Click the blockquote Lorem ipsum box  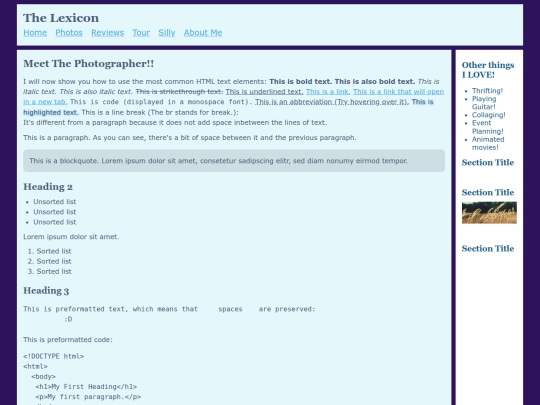click(234, 161)
